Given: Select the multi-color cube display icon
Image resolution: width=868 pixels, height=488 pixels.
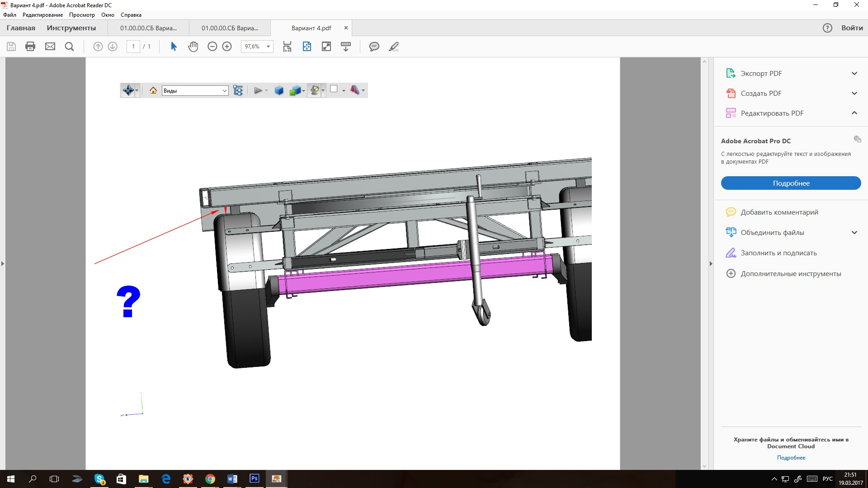Looking at the screenshot, I should [x=296, y=90].
